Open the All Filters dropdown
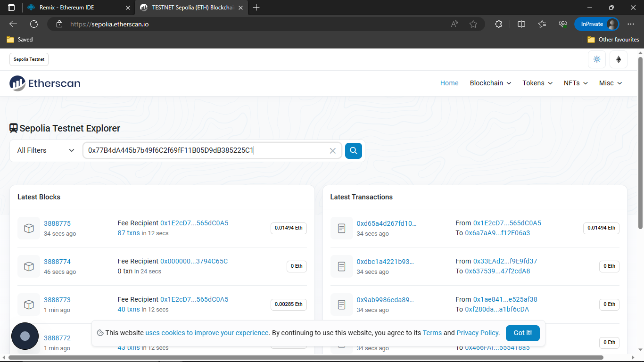The image size is (644, 362). (46, 150)
